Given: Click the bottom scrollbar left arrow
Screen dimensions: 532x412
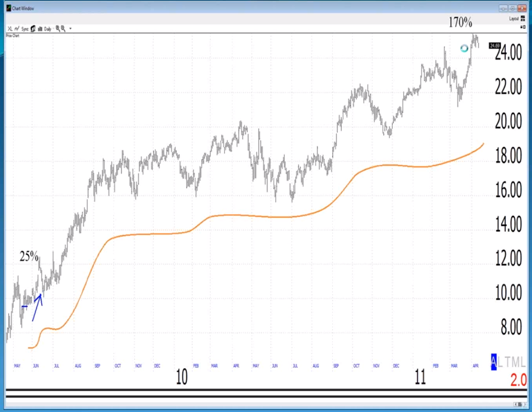Looking at the screenshot, I should (516, 404).
